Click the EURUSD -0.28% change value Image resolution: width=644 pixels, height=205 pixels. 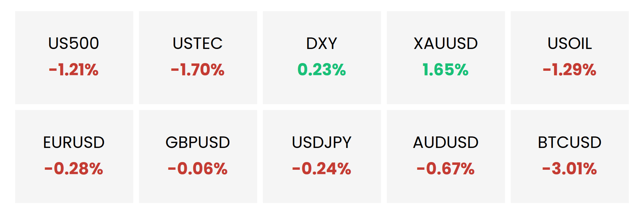74,169
